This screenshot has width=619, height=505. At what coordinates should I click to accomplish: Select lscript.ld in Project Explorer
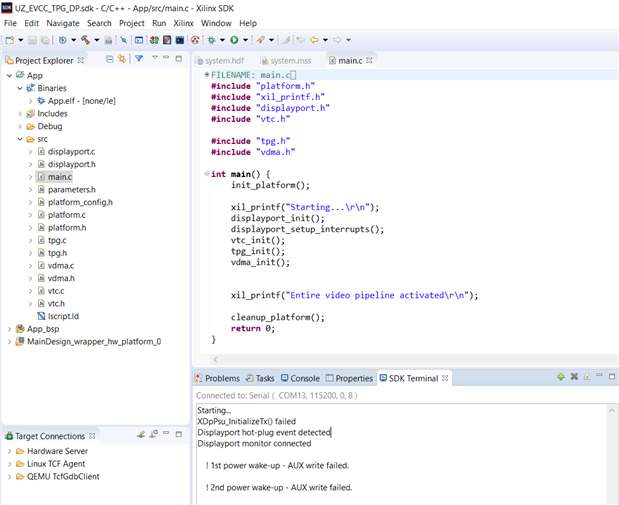click(62, 315)
